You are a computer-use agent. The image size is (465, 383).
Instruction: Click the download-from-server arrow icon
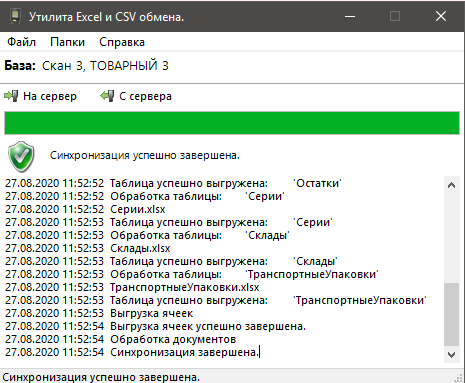point(107,96)
